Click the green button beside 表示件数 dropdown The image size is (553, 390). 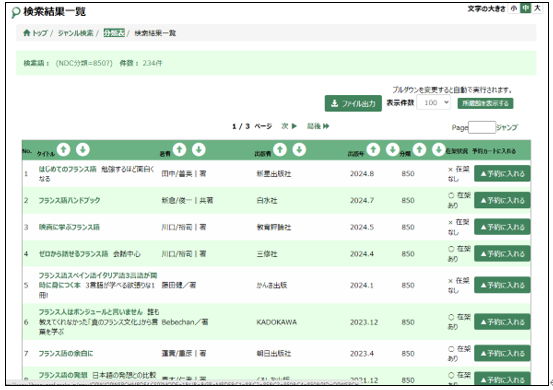485,103
